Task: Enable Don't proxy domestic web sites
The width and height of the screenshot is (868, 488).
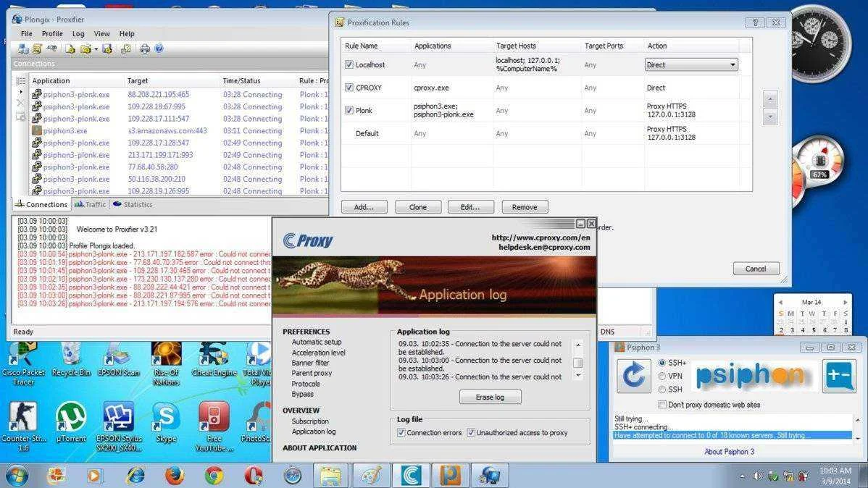Action: point(662,405)
